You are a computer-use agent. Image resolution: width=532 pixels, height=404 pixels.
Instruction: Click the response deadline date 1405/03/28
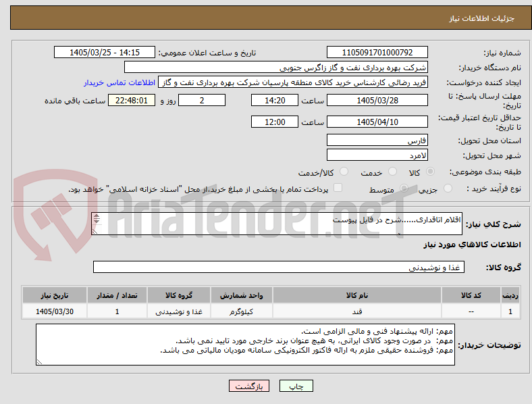(377, 100)
